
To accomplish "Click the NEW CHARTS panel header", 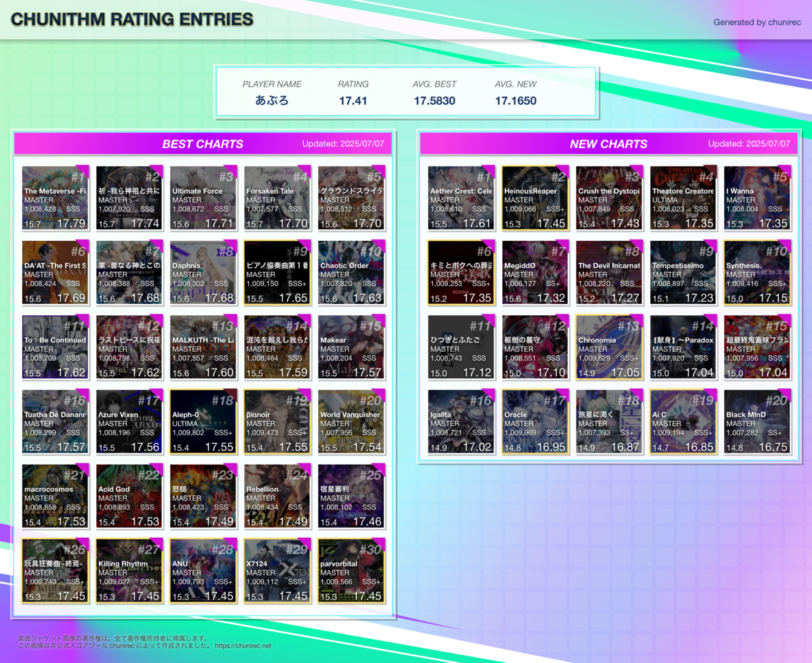I will (609, 143).
